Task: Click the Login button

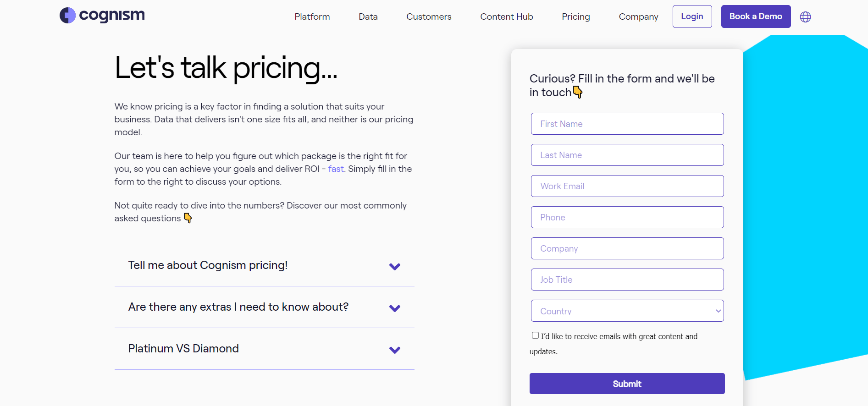Action: pyautogui.click(x=691, y=16)
